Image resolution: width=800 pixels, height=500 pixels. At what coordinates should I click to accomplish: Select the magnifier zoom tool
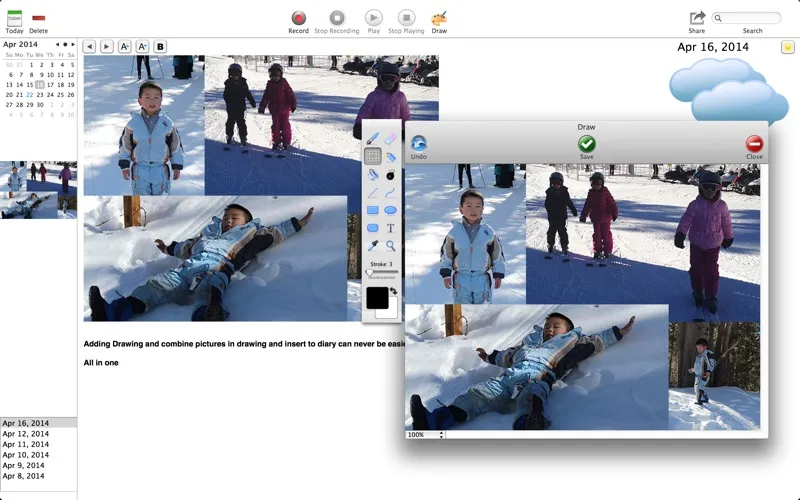pos(390,246)
